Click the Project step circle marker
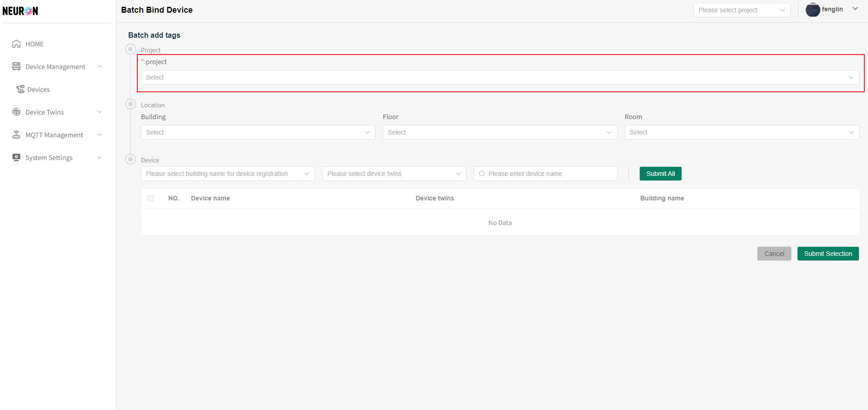The height and width of the screenshot is (410, 868). 130,49
